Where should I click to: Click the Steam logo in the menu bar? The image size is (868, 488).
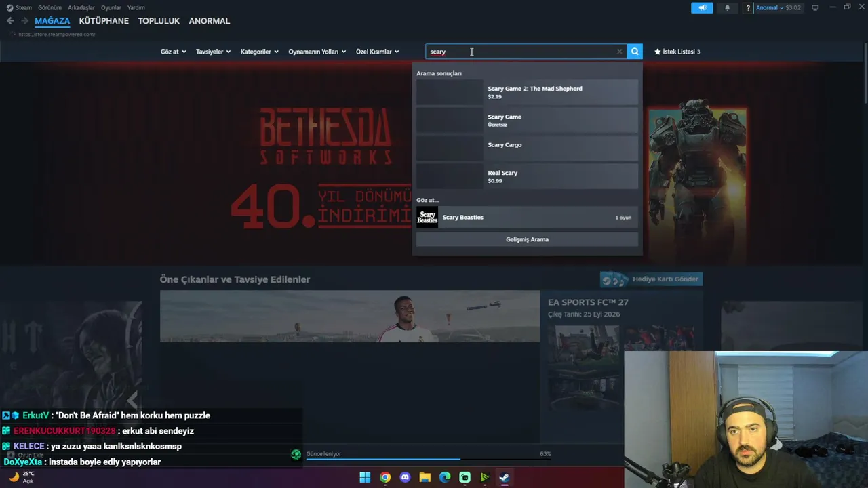(x=9, y=8)
